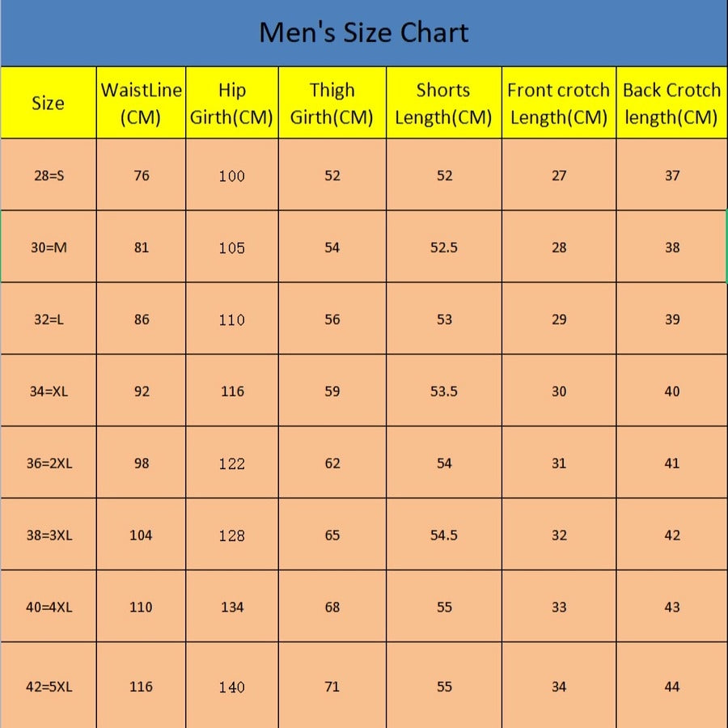This screenshot has width=728, height=728.
Task: Select the Back Crotch length(CM) header
Action: click(x=671, y=104)
